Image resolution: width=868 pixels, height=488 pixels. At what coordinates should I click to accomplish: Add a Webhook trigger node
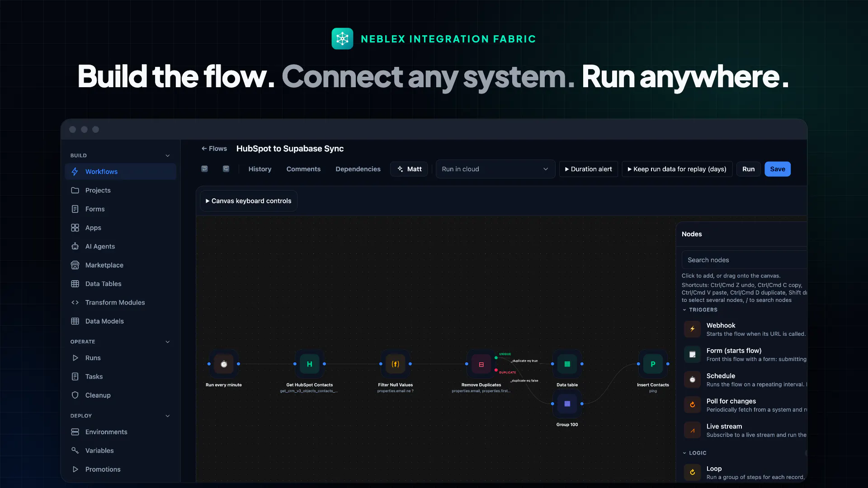(x=745, y=329)
